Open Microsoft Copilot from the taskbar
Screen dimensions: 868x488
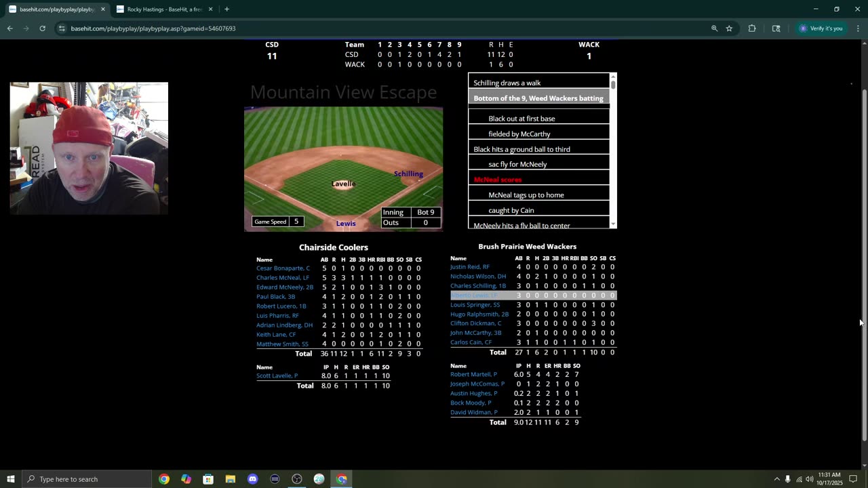click(x=186, y=479)
